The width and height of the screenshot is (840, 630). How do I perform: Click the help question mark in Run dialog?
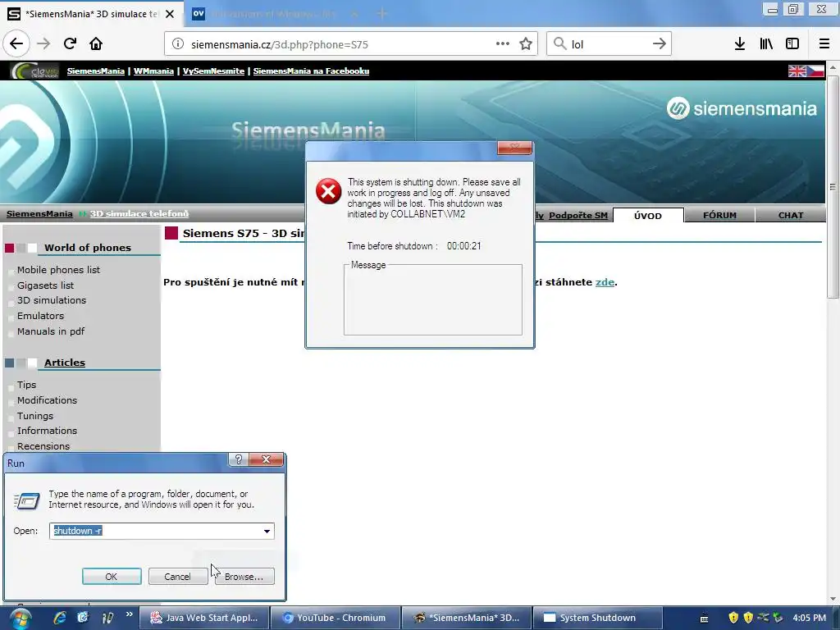(x=239, y=459)
